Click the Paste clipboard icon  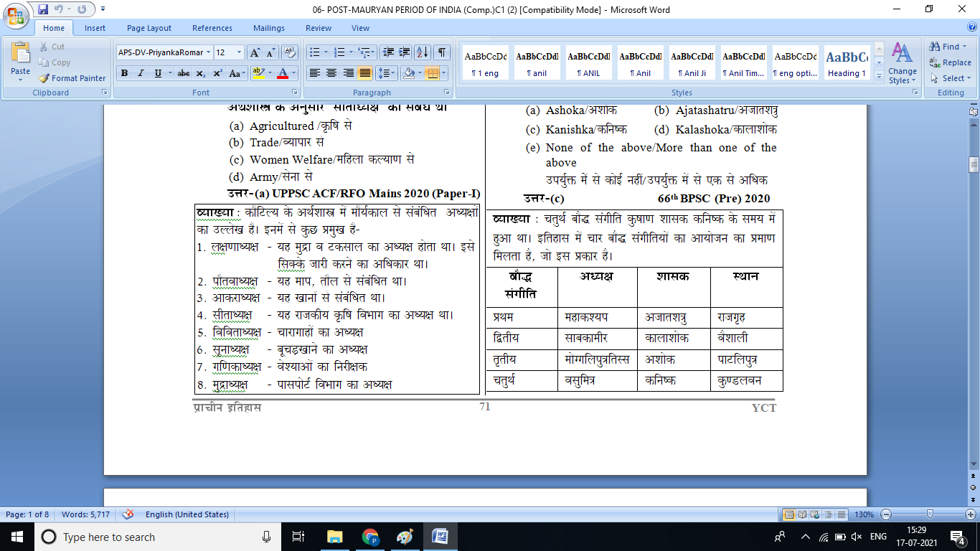click(20, 53)
